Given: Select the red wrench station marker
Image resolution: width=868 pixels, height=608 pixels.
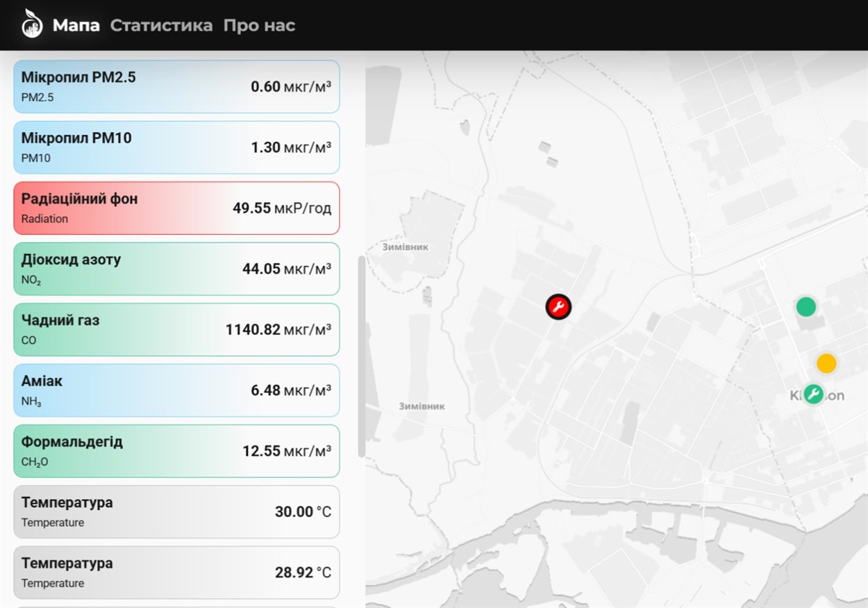Looking at the screenshot, I should tap(558, 306).
